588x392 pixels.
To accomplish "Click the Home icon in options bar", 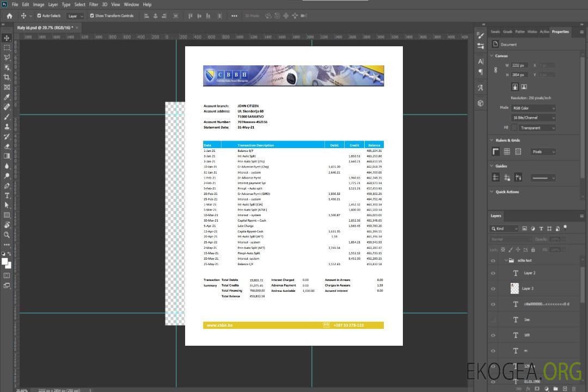I will pos(9,16).
